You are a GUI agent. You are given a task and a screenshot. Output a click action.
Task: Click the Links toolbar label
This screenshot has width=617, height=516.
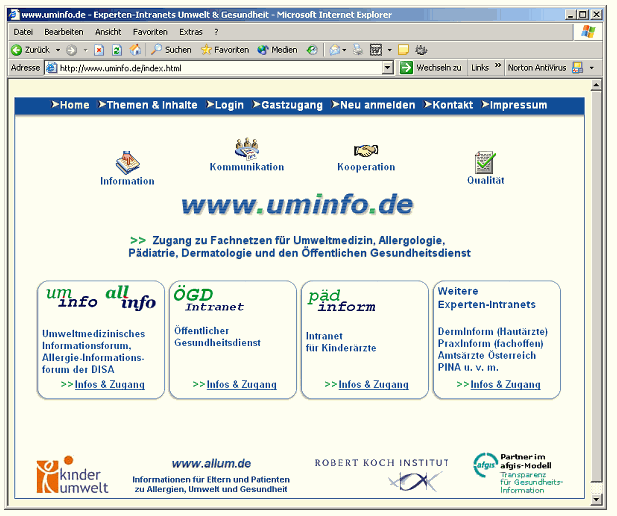coord(480,68)
